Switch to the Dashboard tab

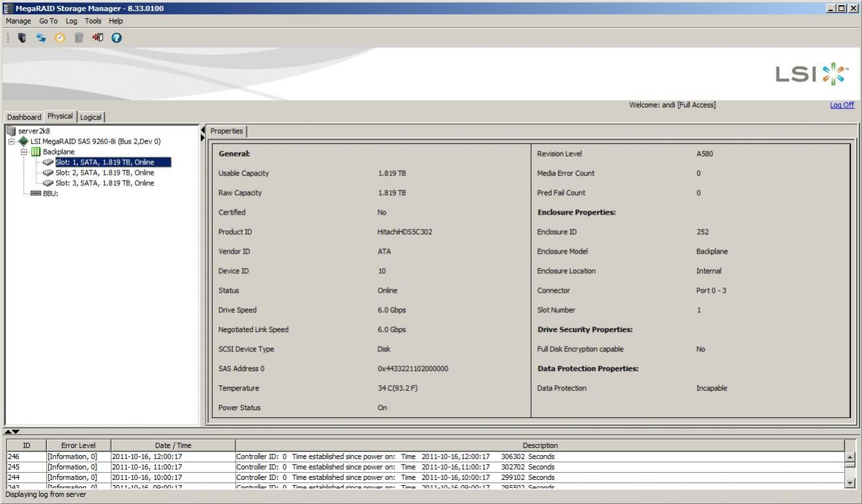click(24, 117)
